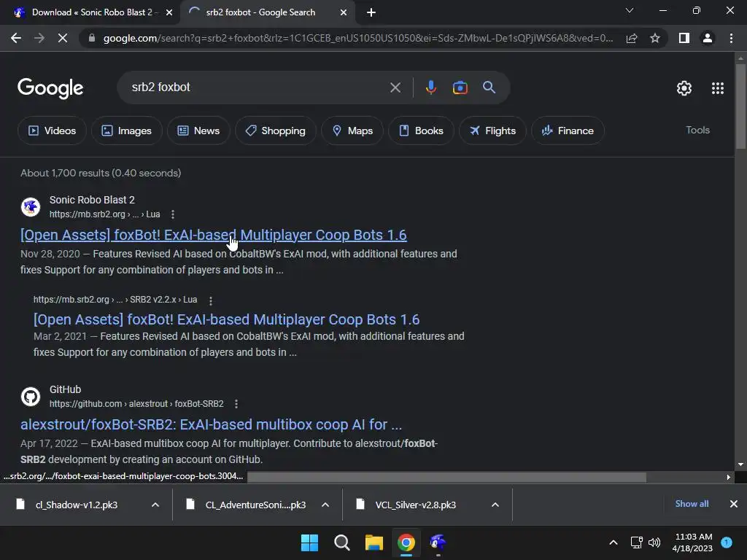Show hidden system tray icons
747x560 pixels.
(614, 542)
